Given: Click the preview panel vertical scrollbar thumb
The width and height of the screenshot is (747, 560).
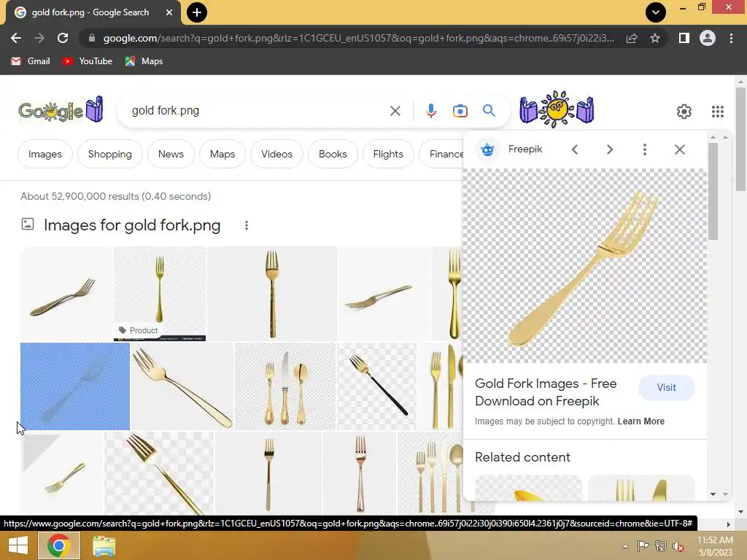Looking at the screenshot, I should pyautogui.click(x=713, y=192).
